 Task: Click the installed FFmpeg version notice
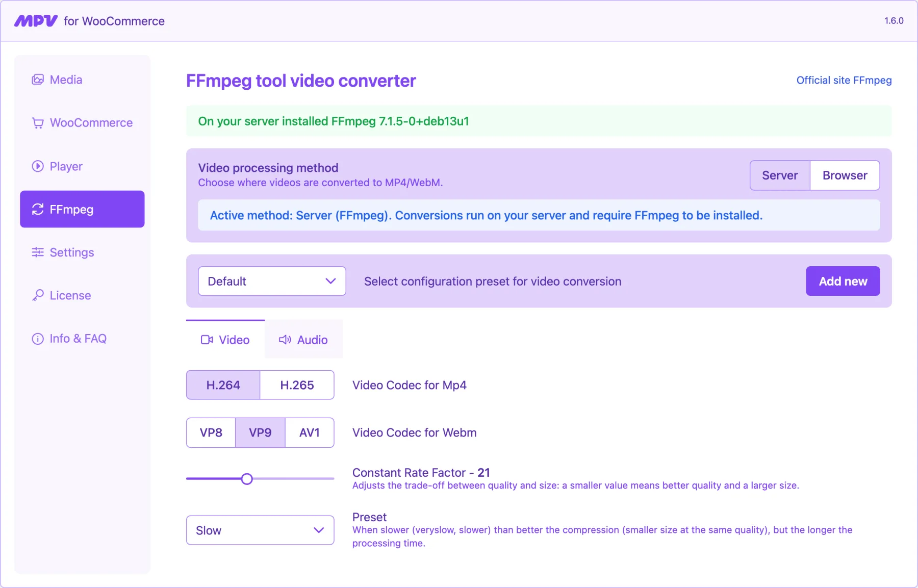pyautogui.click(x=539, y=121)
